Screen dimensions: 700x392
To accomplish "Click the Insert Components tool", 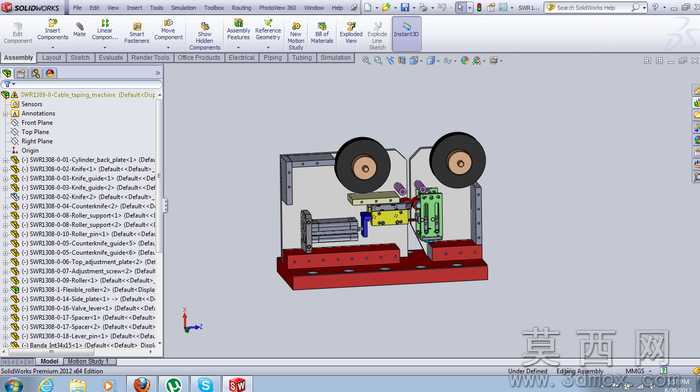I will tap(53, 30).
